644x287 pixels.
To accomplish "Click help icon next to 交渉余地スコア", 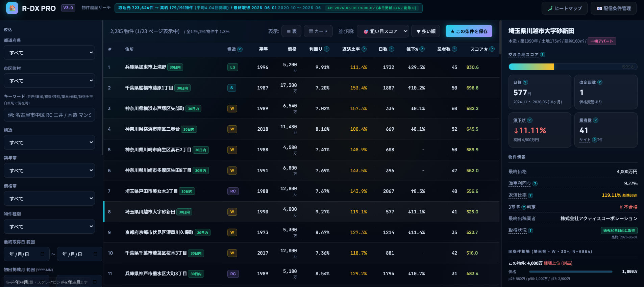I will [x=542, y=55].
